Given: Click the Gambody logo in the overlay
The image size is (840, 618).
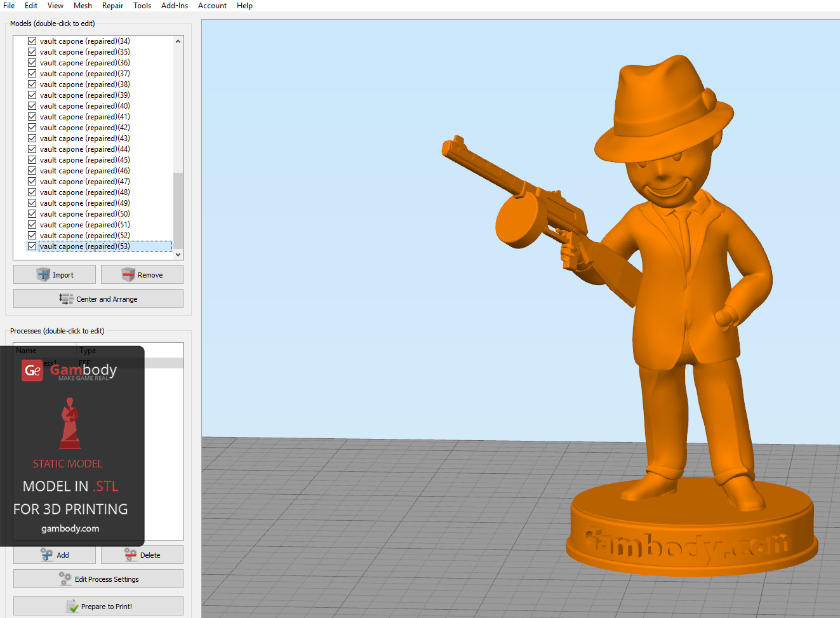Looking at the screenshot, I should (33, 370).
